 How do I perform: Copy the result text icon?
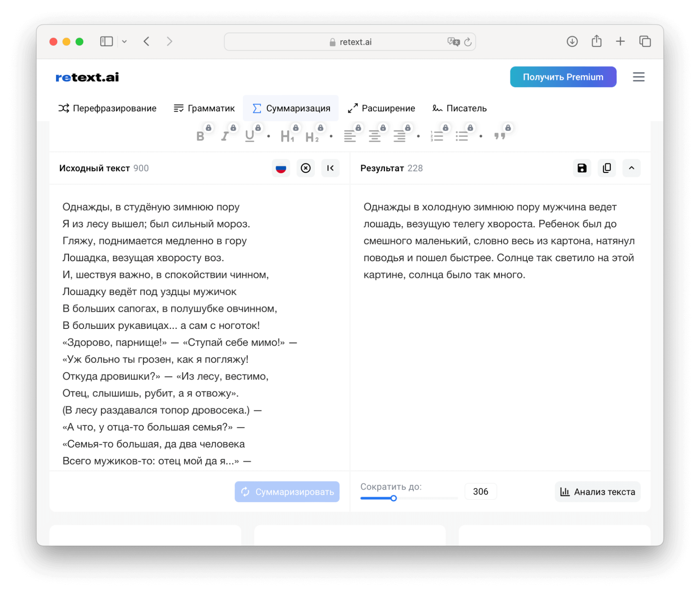point(607,168)
